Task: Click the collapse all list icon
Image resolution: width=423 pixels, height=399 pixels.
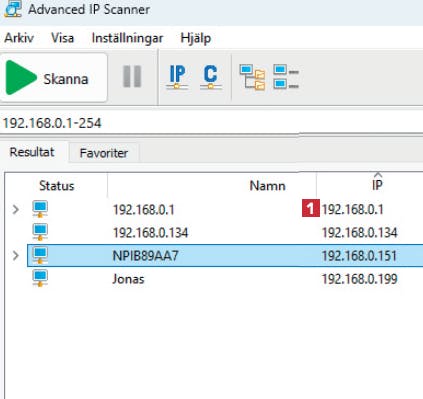Action: click(x=286, y=77)
